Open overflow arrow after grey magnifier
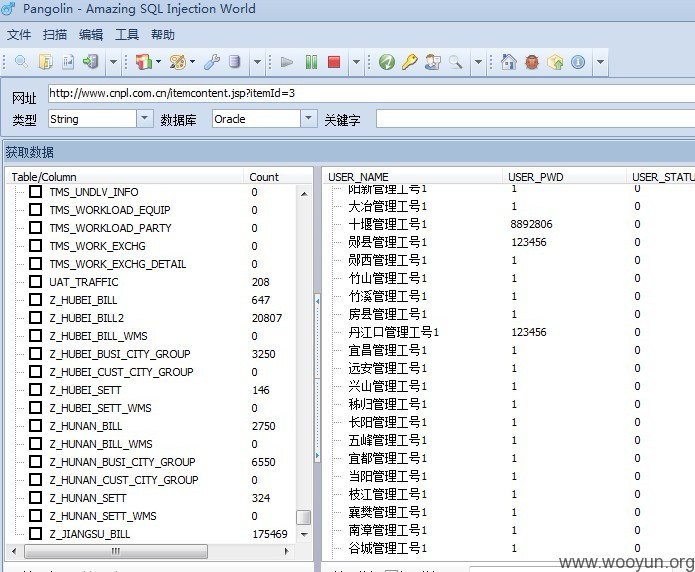 point(478,62)
